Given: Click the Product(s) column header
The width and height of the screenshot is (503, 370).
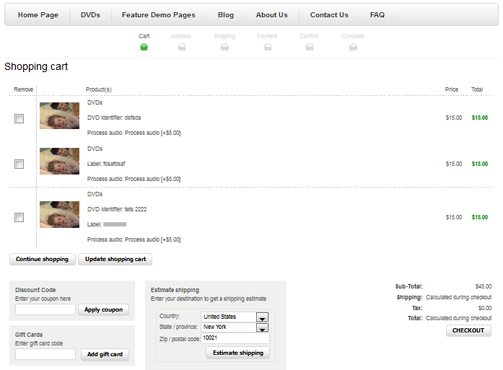Looking at the screenshot, I should coord(99,90).
